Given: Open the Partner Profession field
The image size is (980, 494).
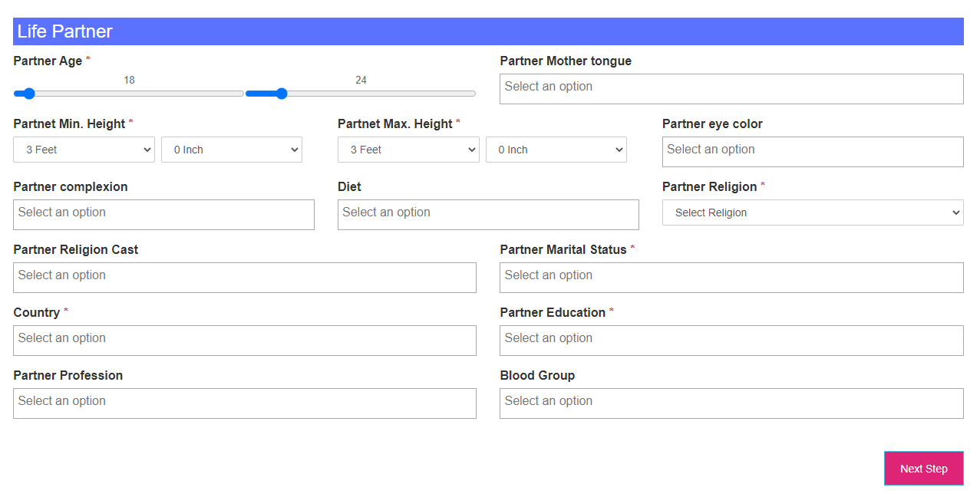Looking at the screenshot, I should [x=244, y=403].
